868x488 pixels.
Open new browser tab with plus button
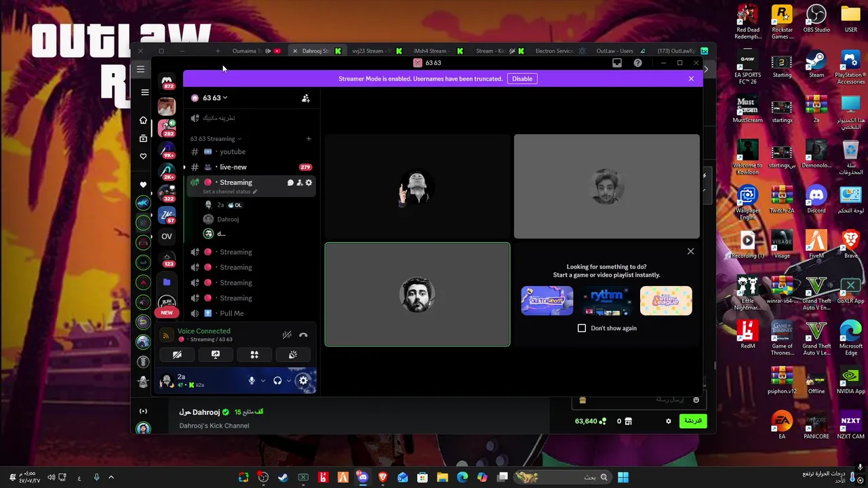coord(218,51)
